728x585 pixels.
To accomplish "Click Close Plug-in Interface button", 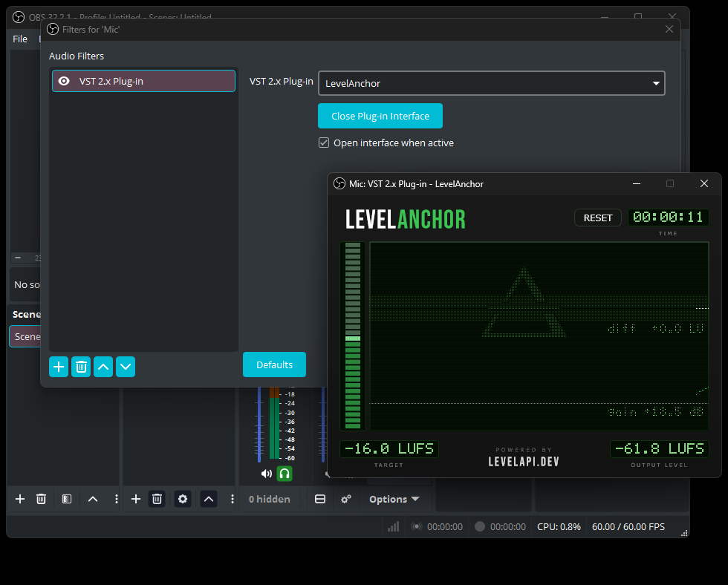I will point(380,116).
